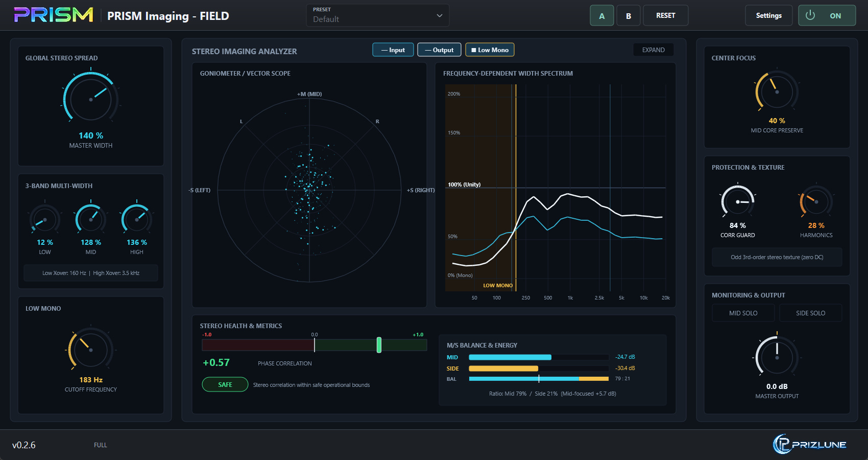Toggle the Input trace display

click(x=393, y=50)
